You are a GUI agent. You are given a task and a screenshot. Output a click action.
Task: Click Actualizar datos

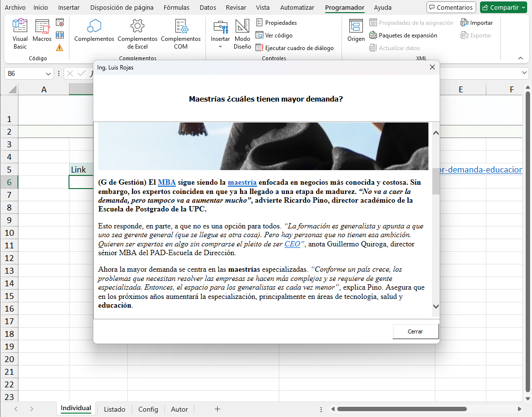[x=395, y=48]
